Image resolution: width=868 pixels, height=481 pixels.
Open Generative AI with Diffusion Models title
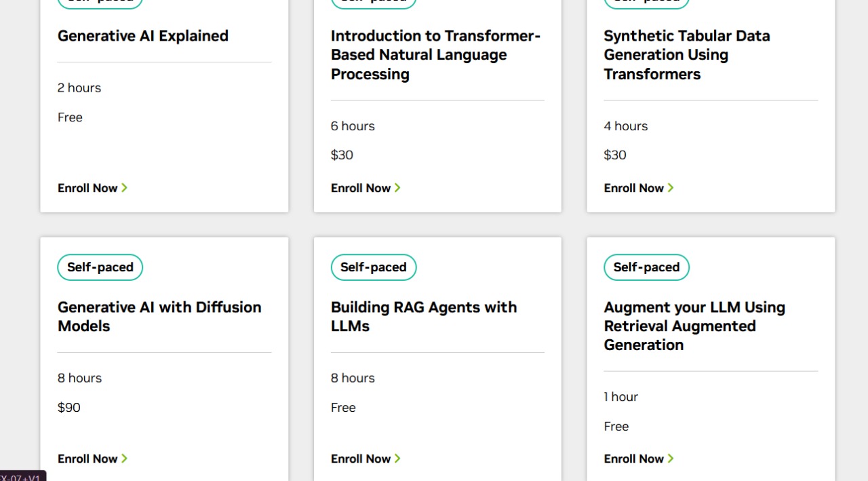[159, 316]
